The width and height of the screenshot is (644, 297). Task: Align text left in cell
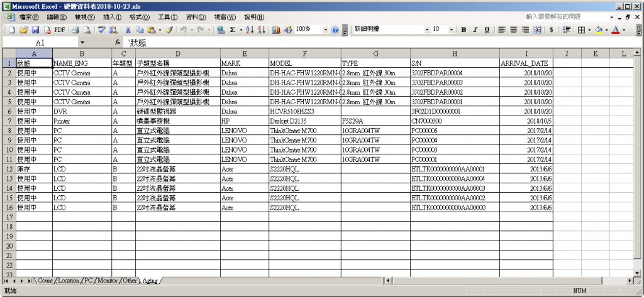coord(501,30)
